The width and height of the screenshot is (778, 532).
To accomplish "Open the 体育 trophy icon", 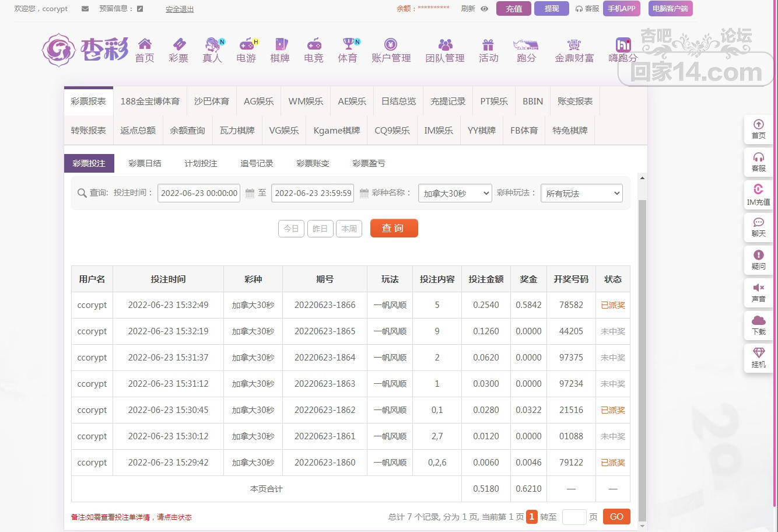I will [x=348, y=44].
